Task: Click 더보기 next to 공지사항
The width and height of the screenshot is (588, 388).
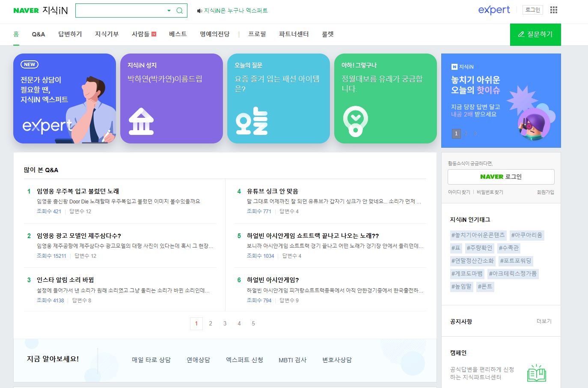Action: click(544, 321)
